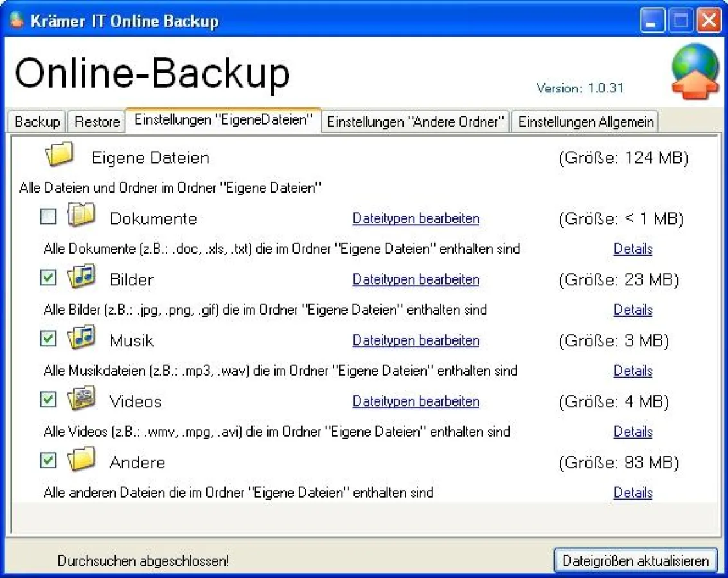Image resolution: width=728 pixels, height=578 pixels.
Task: Click the Dokumente documents folder icon
Action: [81, 215]
